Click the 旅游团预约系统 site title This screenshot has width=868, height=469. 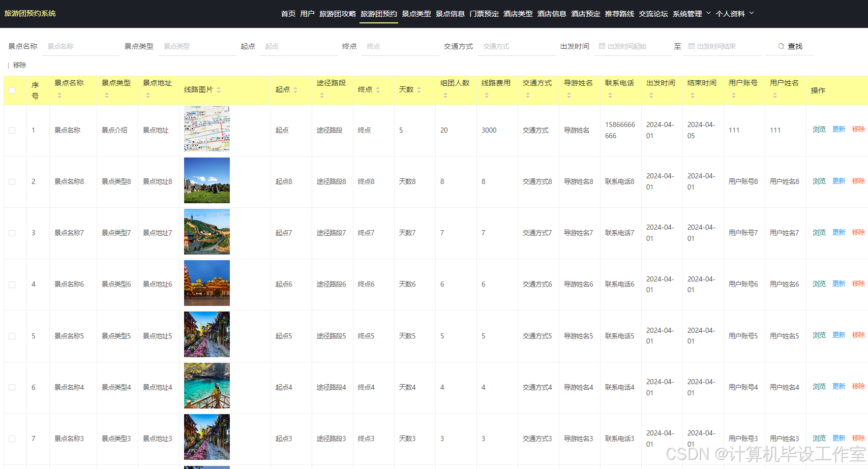pyautogui.click(x=30, y=13)
